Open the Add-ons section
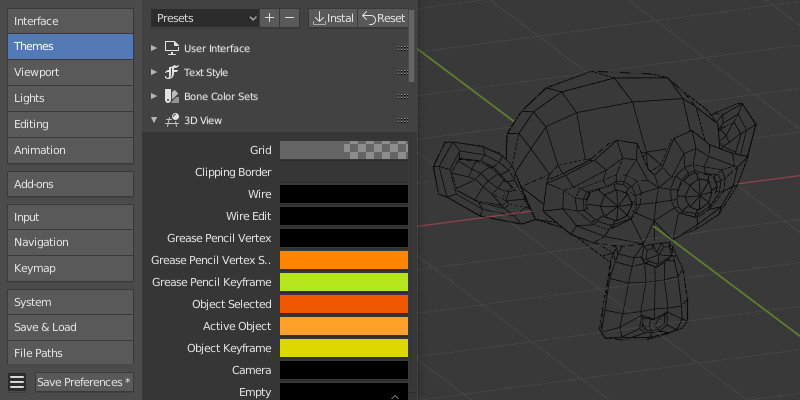 70,184
